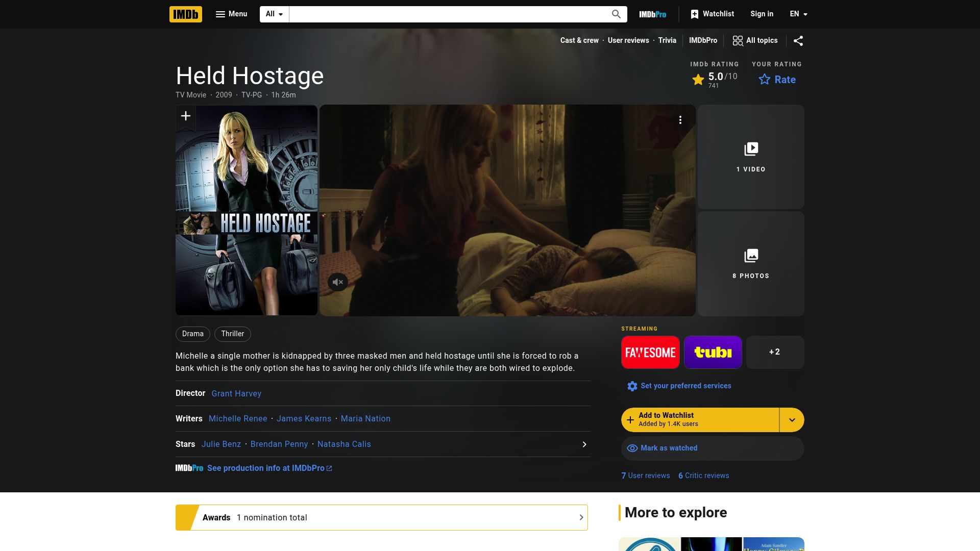
Task: Select the Thriller genre chip
Action: [233, 334]
